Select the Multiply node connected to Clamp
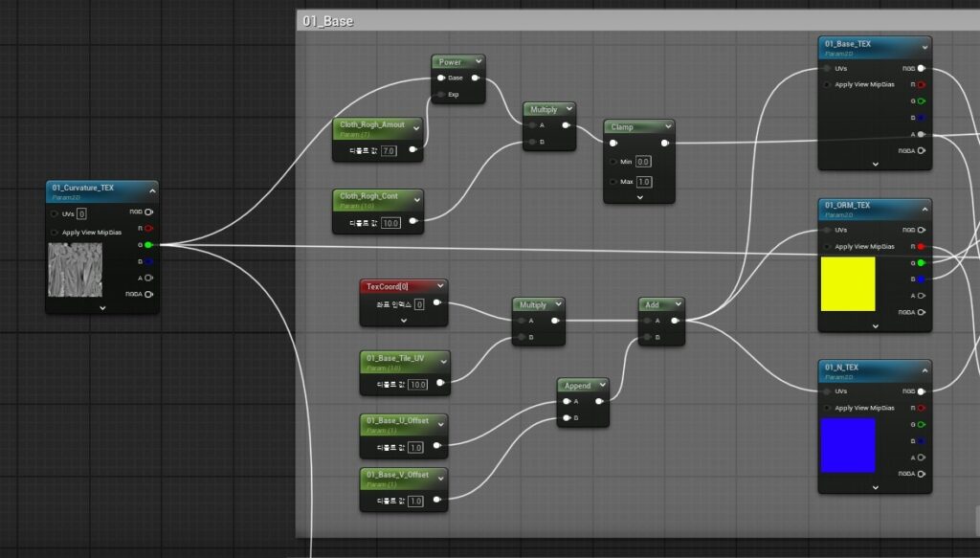 (x=549, y=125)
